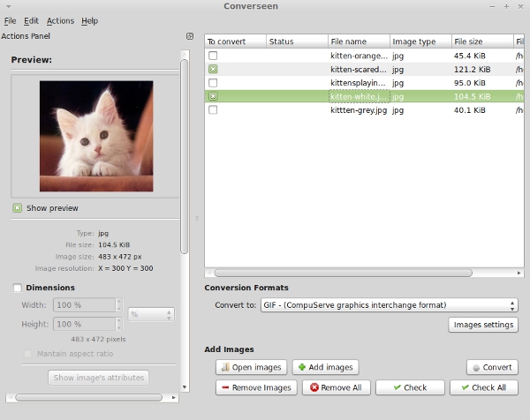This screenshot has height=420, width=530.
Task: Open the Help menu
Action: (89, 21)
